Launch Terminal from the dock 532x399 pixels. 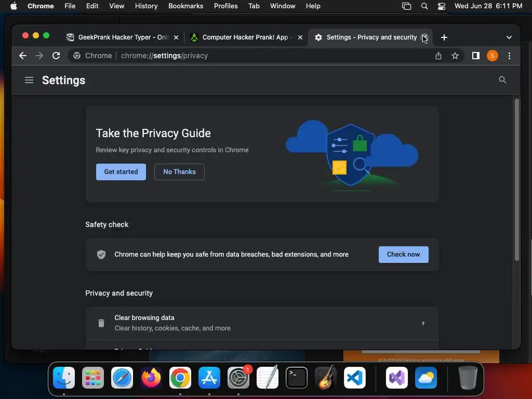click(x=297, y=378)
